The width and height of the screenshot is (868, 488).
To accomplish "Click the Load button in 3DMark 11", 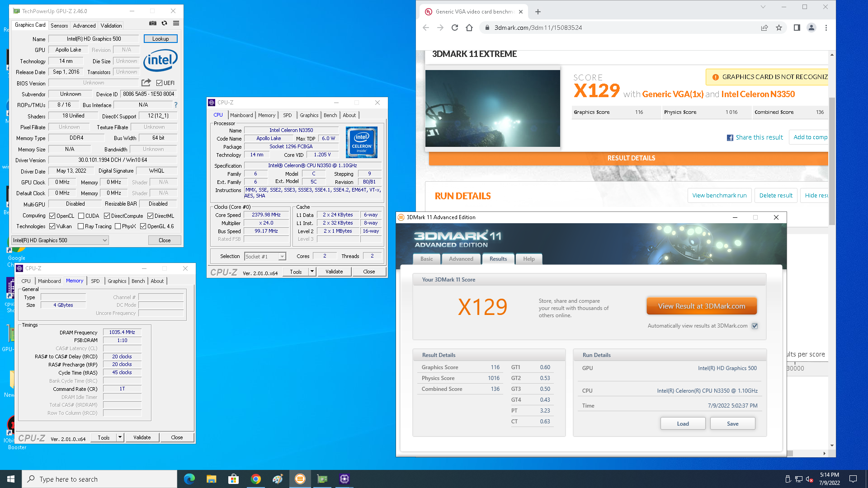I will 683,423.
